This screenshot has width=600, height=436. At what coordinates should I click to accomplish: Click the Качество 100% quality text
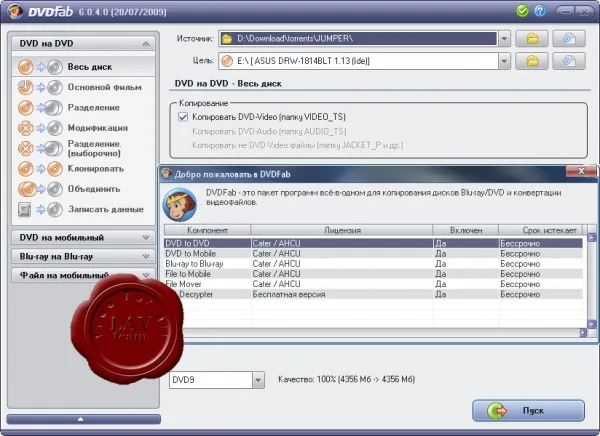pyautogui.click(x=346, y=379)
